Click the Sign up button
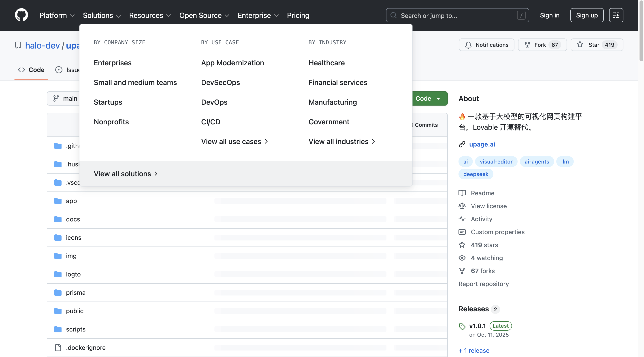 [x=586, y=15]
